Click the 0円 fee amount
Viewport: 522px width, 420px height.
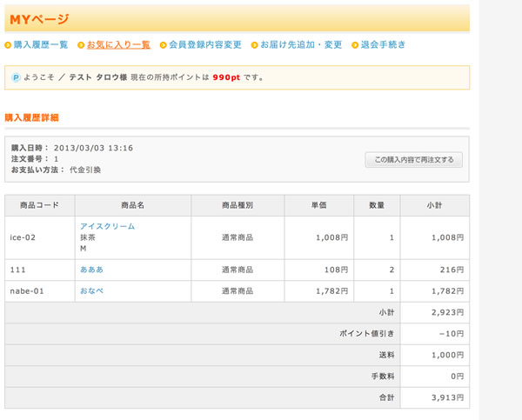point(457,377)
